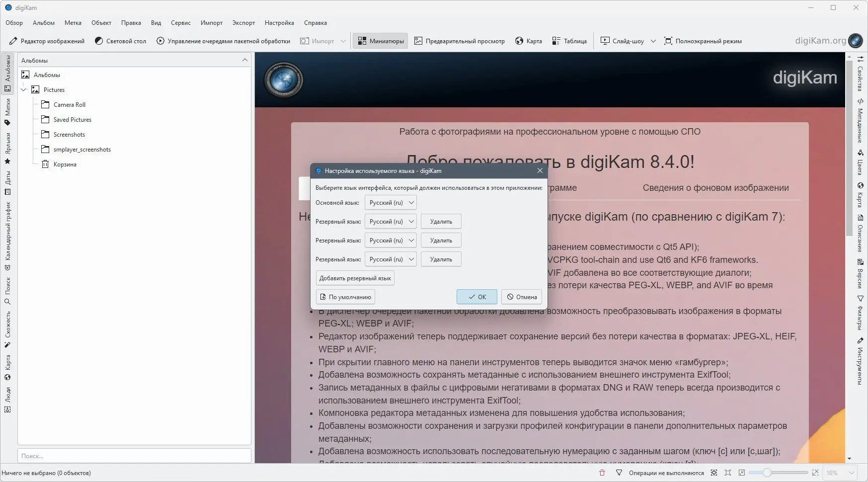The image size is (868, 482).
Task: Open the Сервис menu
Action: [x=181, y=23]
